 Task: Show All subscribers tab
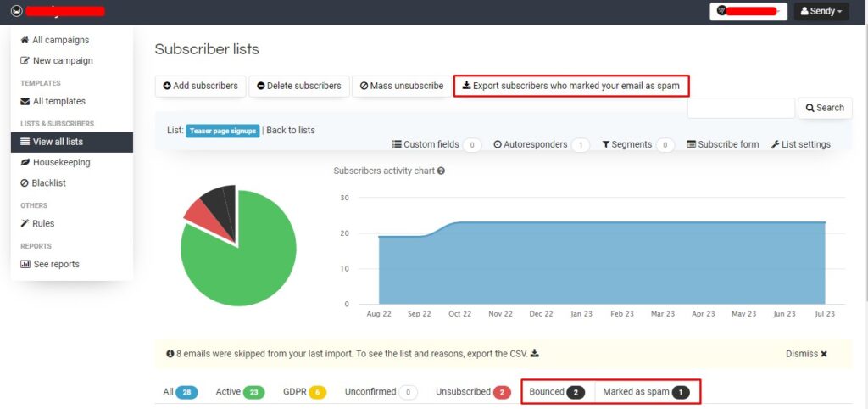tap(180, 392)
